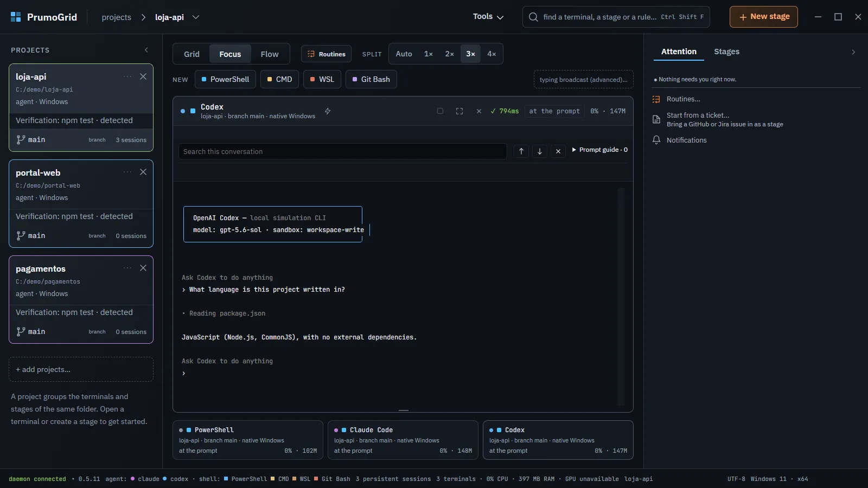The width and height of the screenshot is (868, 488).
Task: Jump to previous search match arrow
Action: (521, 151)
